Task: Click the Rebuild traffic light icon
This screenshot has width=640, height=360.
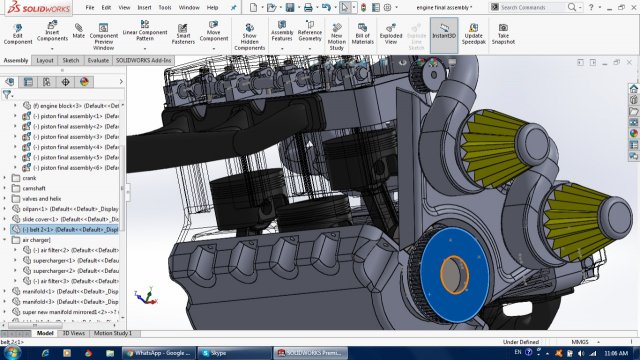Action: pyautogui.click(x=363, y=7)
